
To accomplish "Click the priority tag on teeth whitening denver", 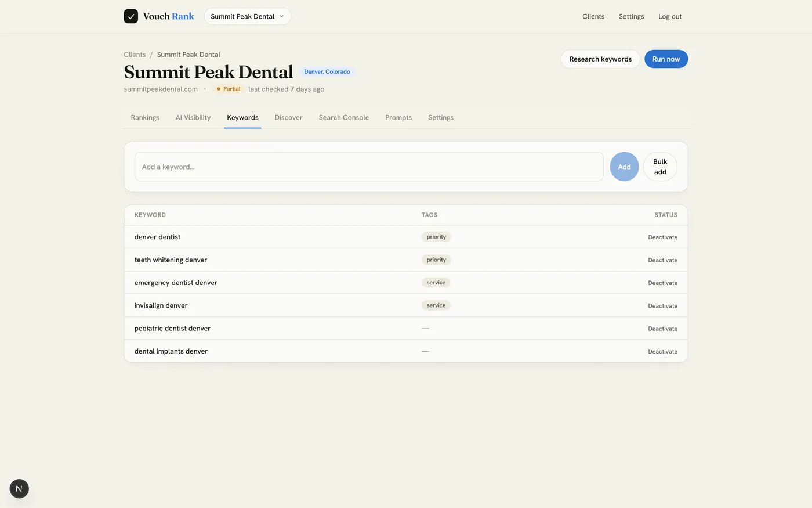I will pos(436,260).
